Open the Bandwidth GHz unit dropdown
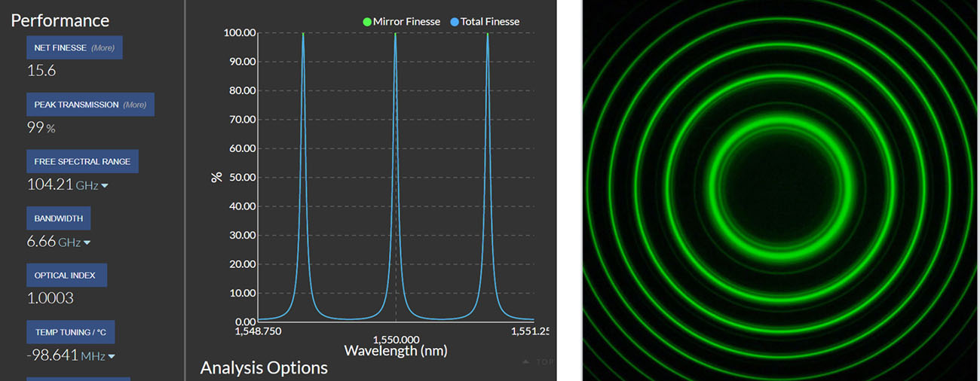This screenshot has height=381, width=980. tap(87, 243)
